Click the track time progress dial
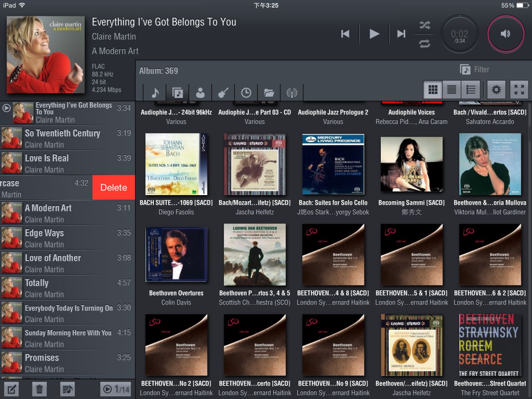This screenshot has width=532, height=399. (x=460, y=34)
